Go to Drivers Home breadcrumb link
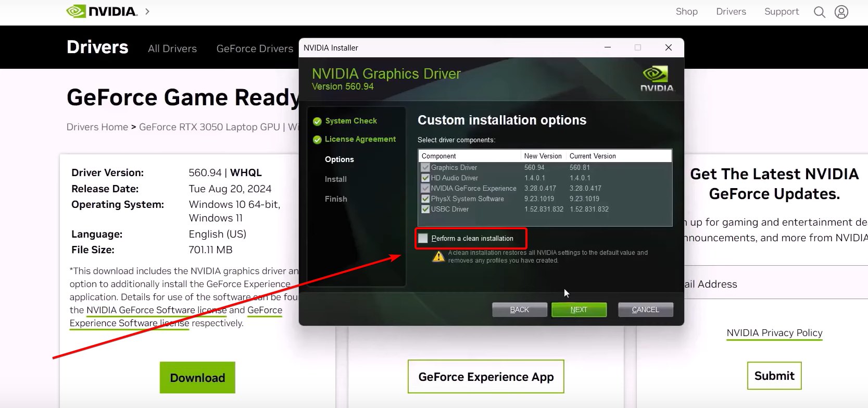 tap(97, 127)
